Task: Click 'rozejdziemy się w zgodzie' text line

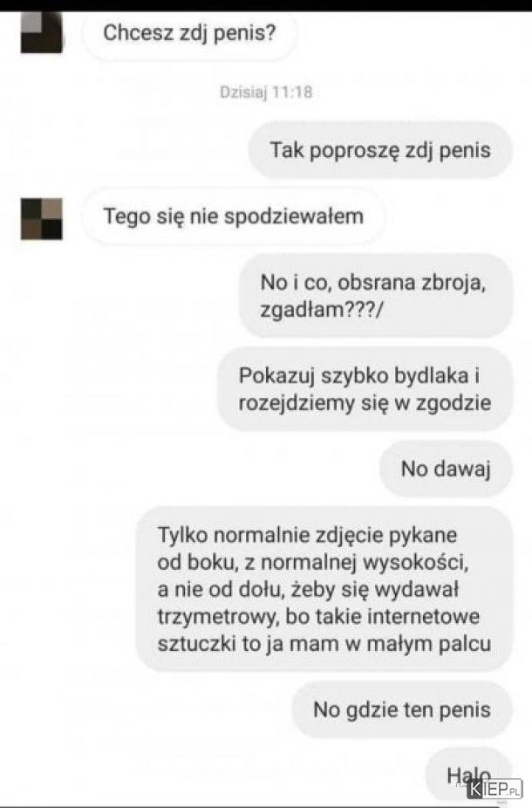Action: (365, 402)
